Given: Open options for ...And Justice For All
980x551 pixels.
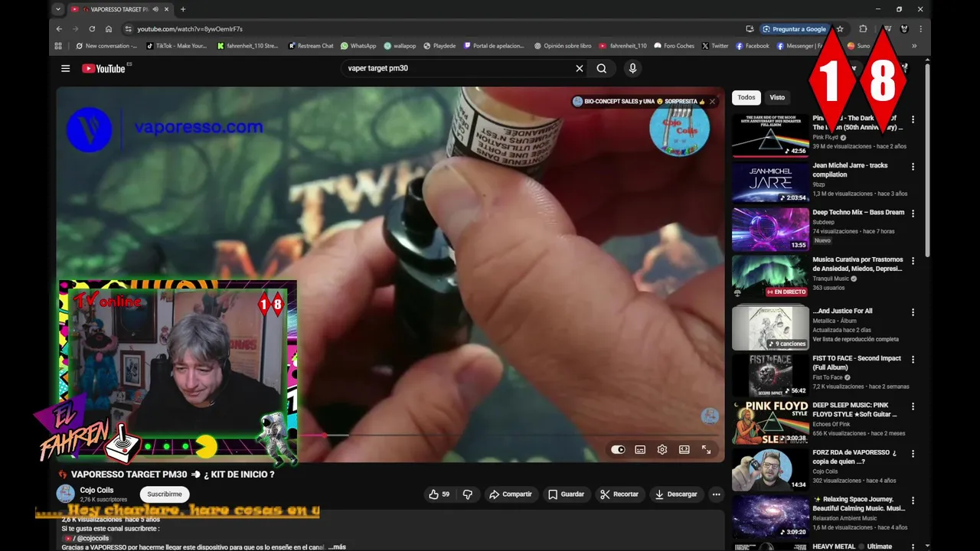Looking at the screenshot, I should [913, 312].
